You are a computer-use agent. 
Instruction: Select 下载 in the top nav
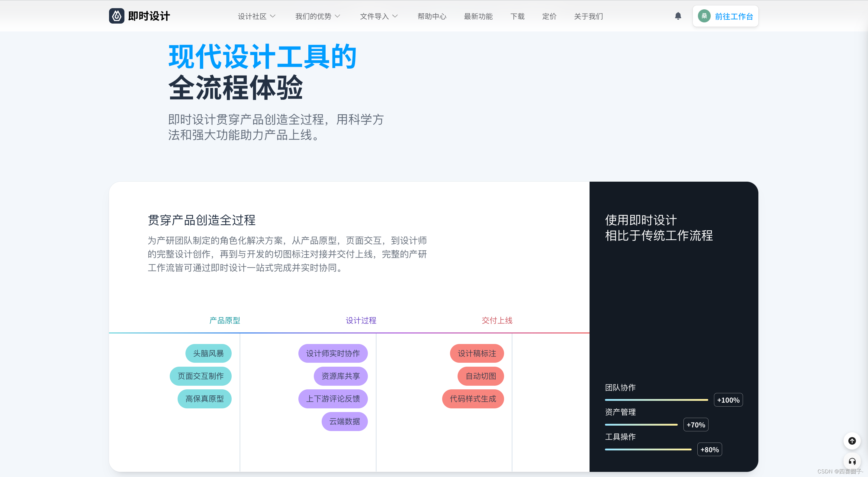(x=517, y=16)
